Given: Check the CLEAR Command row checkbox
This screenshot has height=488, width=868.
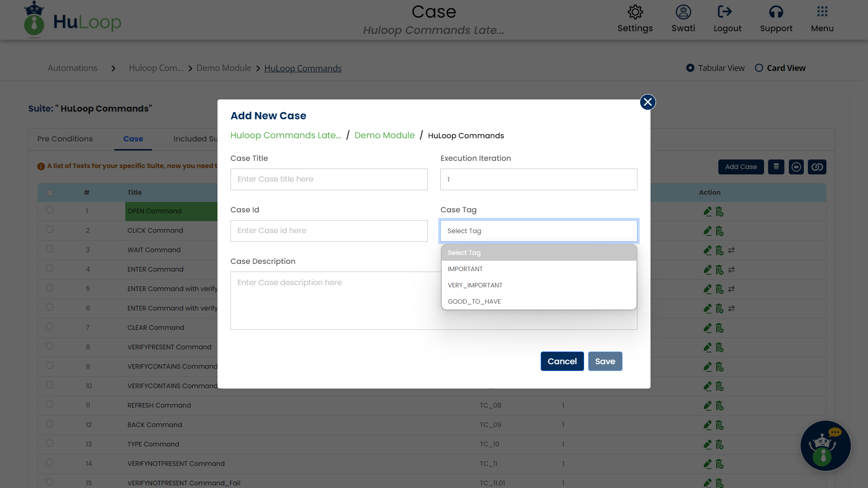Looking at the screenshot, I should click(x=50, y=327).
